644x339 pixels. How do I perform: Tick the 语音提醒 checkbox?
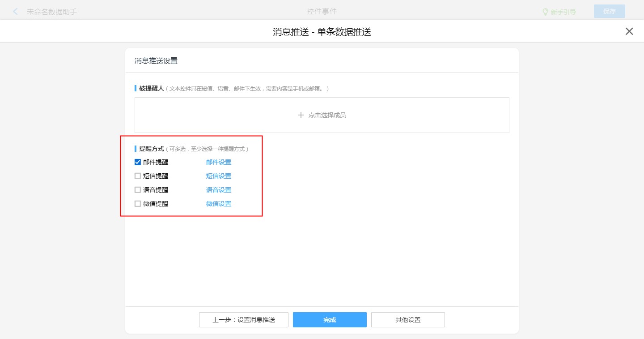(x=138, y=190)
